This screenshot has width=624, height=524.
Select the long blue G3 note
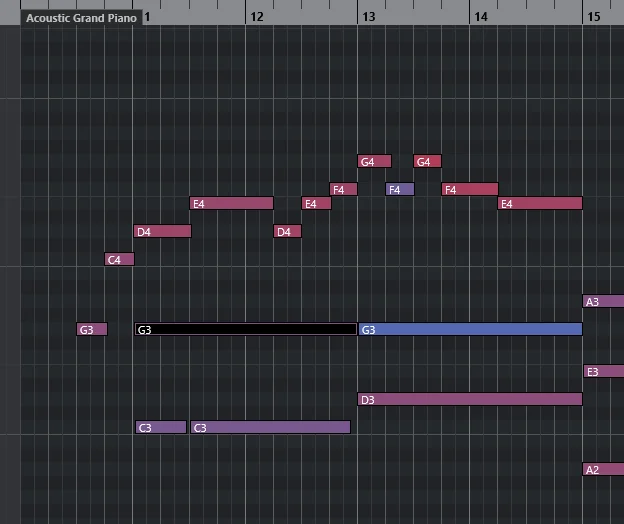click(470, 329)
